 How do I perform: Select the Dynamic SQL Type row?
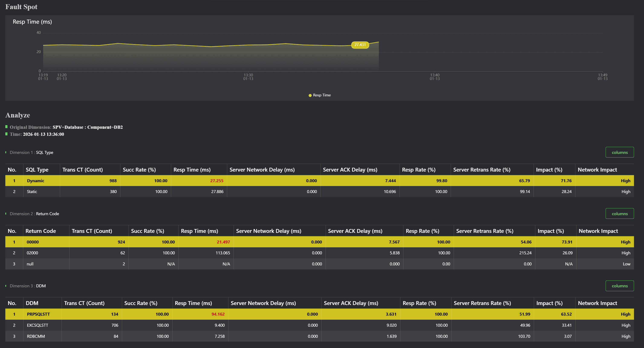pos(36,181)
